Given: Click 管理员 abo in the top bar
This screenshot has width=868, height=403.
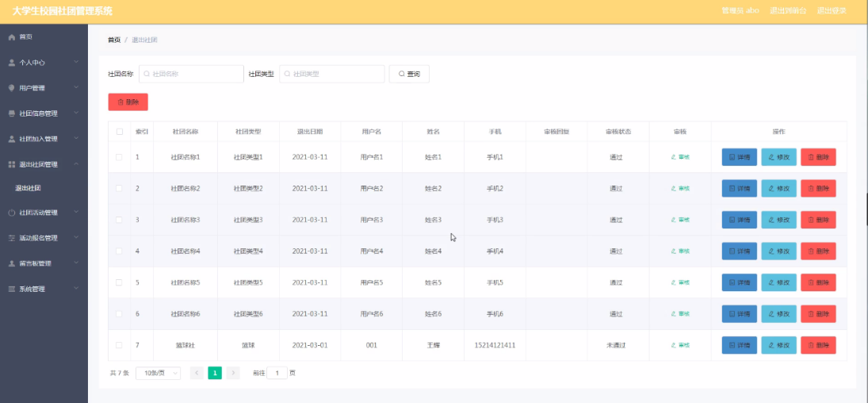Looking at the screenshot, I should 740,10.
